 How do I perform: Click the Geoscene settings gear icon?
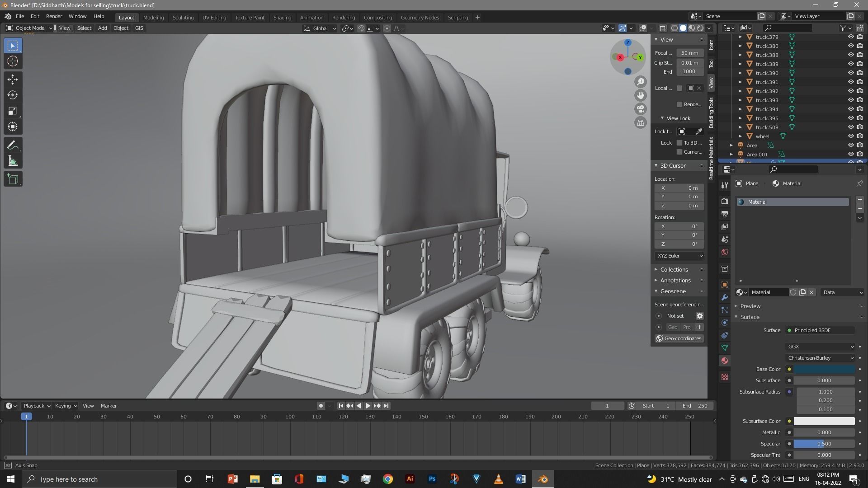(699, 316)
